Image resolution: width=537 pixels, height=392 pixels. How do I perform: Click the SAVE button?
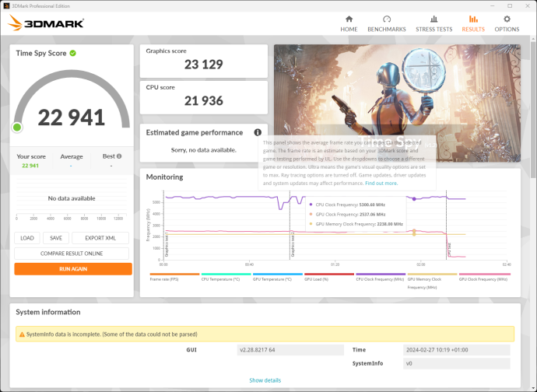pos(56,238)
